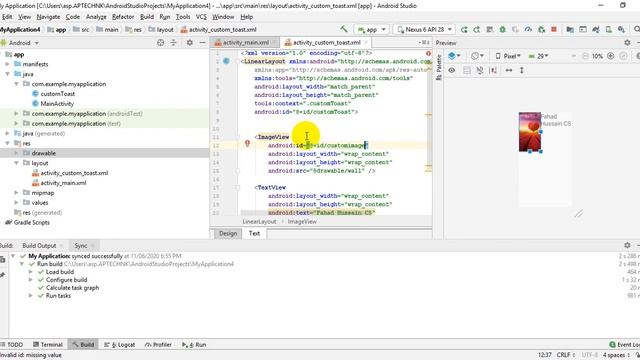Image resolution: width=640 pixels, height=360 pixels.
Task: Open the Run tool window
Action: click(194, 345)
